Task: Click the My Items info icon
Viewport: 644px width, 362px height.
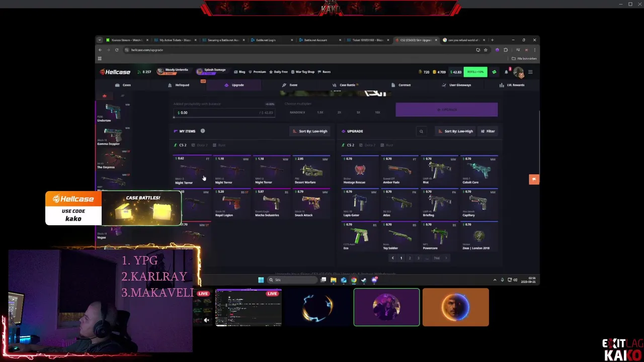Action: 203,131
